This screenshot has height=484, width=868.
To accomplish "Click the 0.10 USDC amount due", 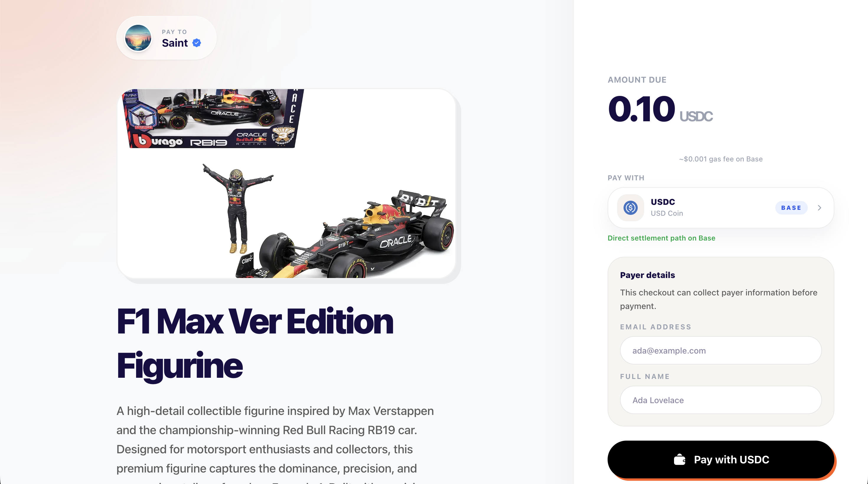I will (x=660, y=109).
